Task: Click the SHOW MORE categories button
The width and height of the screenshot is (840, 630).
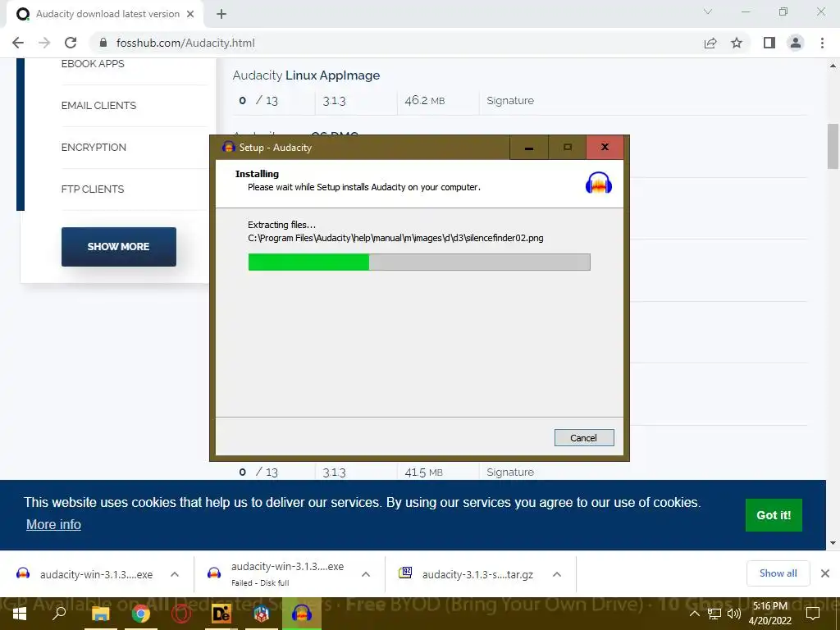Action: pyautogui.click(x=118, y=246)
